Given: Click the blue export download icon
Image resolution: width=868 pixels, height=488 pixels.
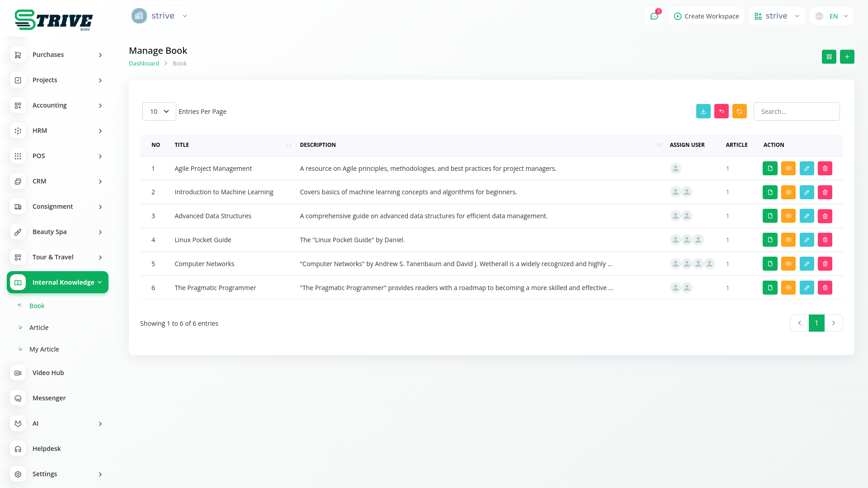Looking at the screenshot, I should point(703,111).
